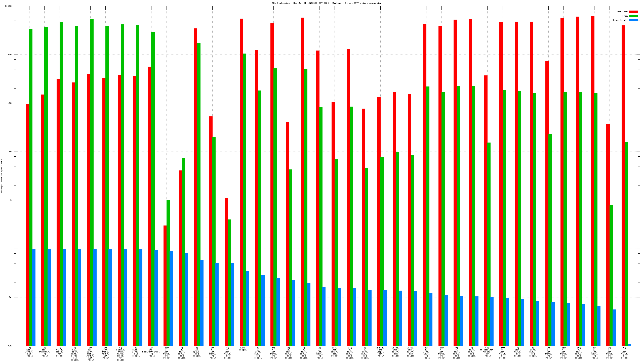Click the new.spam.dnsbl.sorbs.net x-axis label
This screenshot has height=362, width=644.
[x=75, y=354]
